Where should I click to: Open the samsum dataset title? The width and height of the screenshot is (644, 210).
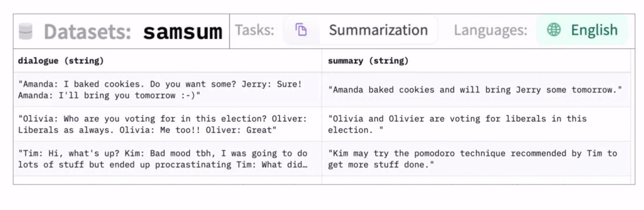183,32
